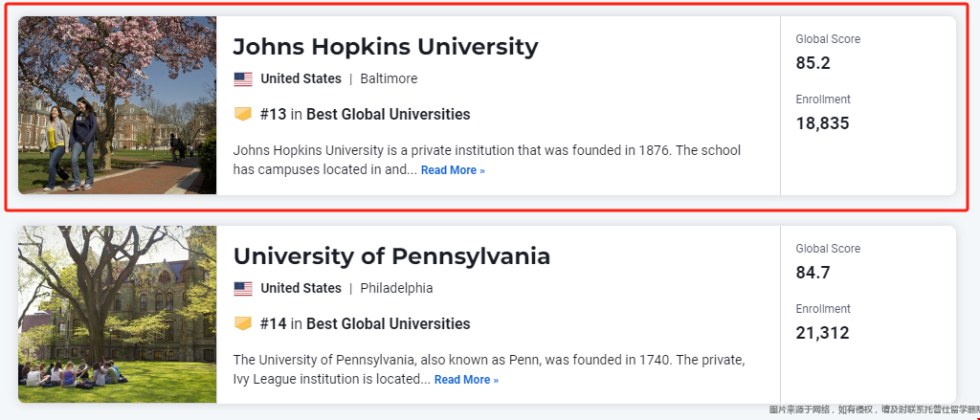Click the US flag icon for Pennsylvania
Screen dimensions: 980x420
(243, 288)
